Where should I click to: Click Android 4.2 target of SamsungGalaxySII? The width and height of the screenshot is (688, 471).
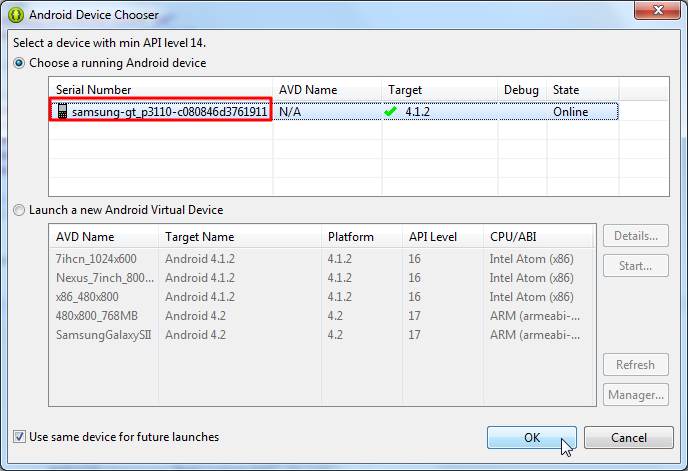(195, 335)
